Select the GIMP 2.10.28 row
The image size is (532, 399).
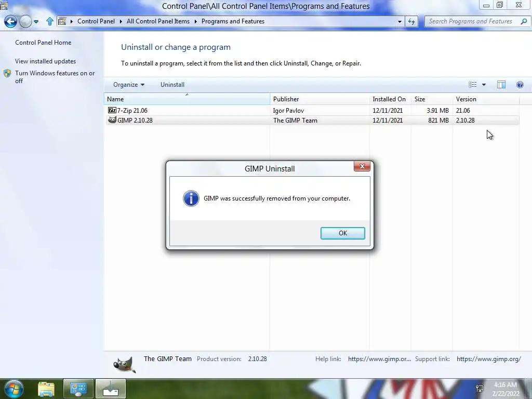click(312, 120)
